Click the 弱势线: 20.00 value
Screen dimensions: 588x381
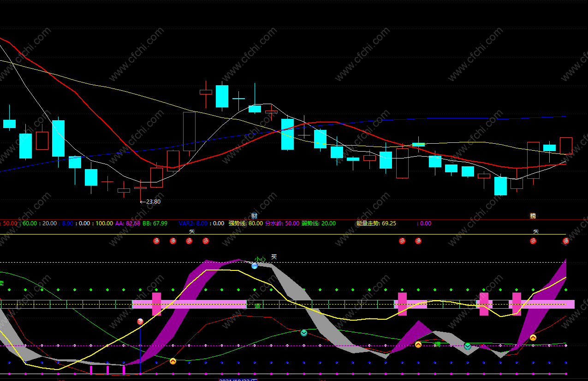319,223
